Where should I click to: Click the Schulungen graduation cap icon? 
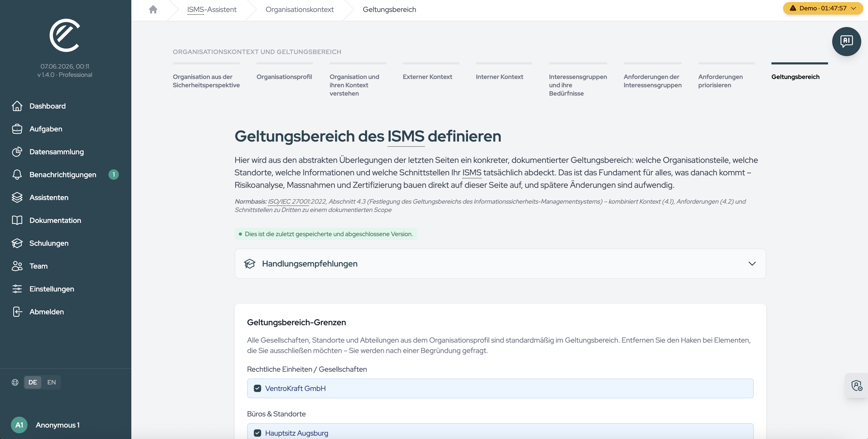[17, 243]
